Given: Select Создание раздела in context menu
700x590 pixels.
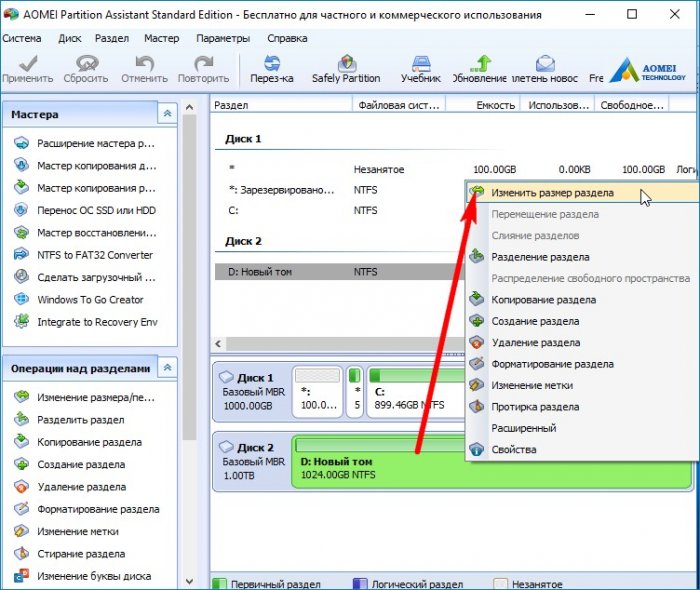Looking at the screenshot, I should [582, 321].
